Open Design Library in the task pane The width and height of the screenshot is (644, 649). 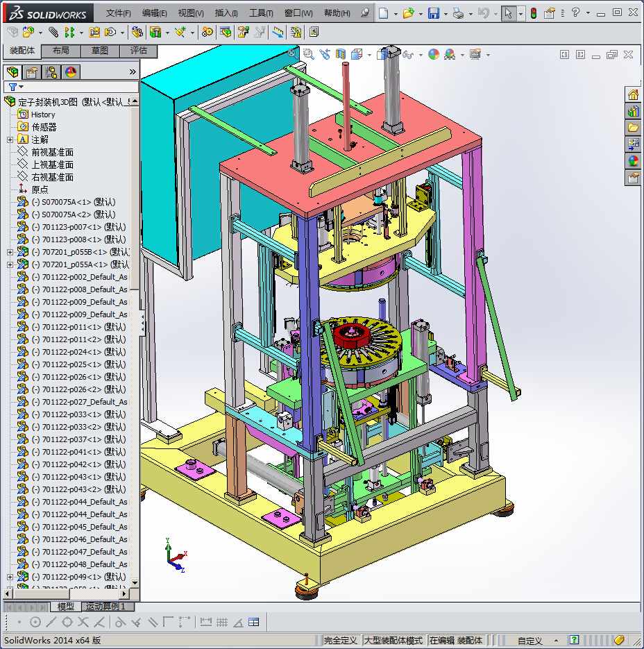[633, 111]
